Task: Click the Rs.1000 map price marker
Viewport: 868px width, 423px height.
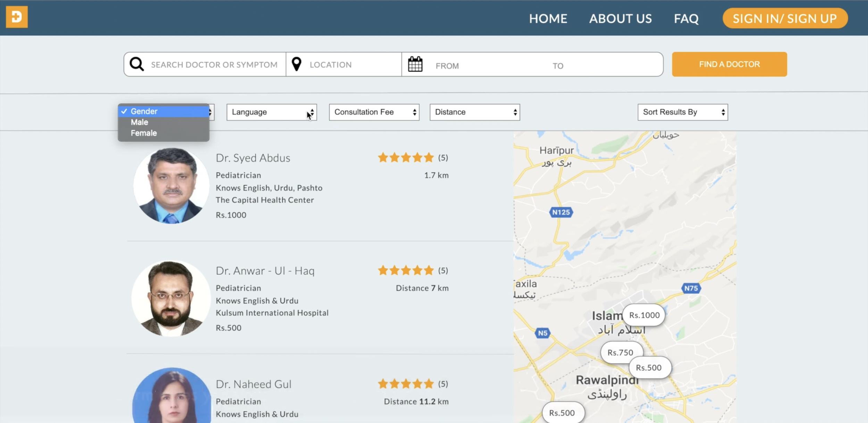Action: pos(644,315)
